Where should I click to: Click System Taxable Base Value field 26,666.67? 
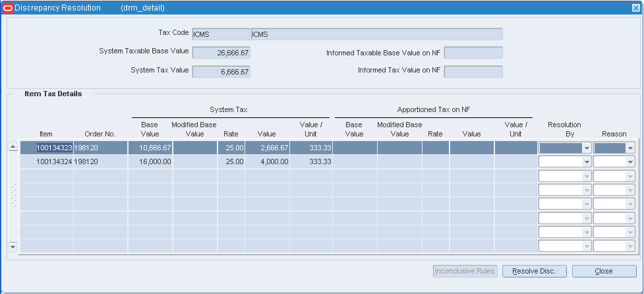pyautogui.click(x=221, y=53)
